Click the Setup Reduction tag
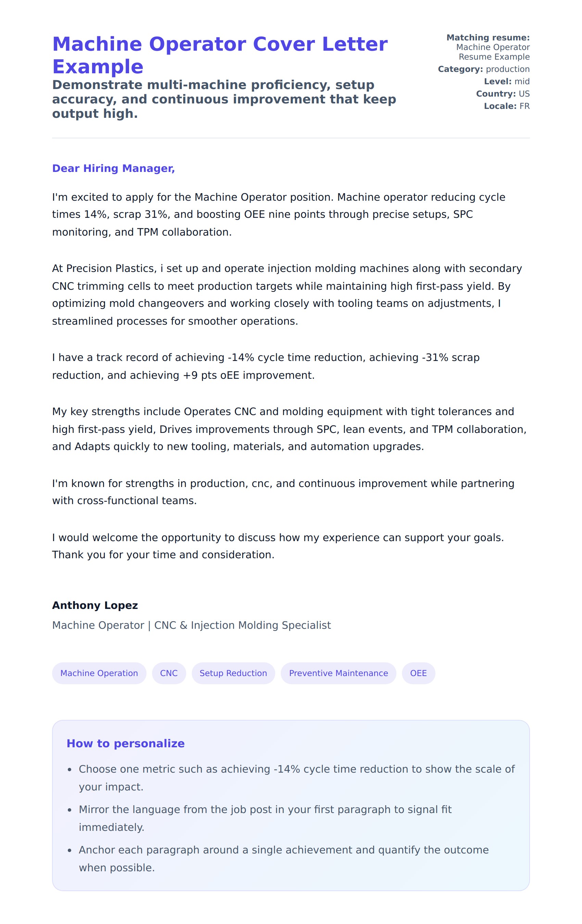 (x=233, y=673)
